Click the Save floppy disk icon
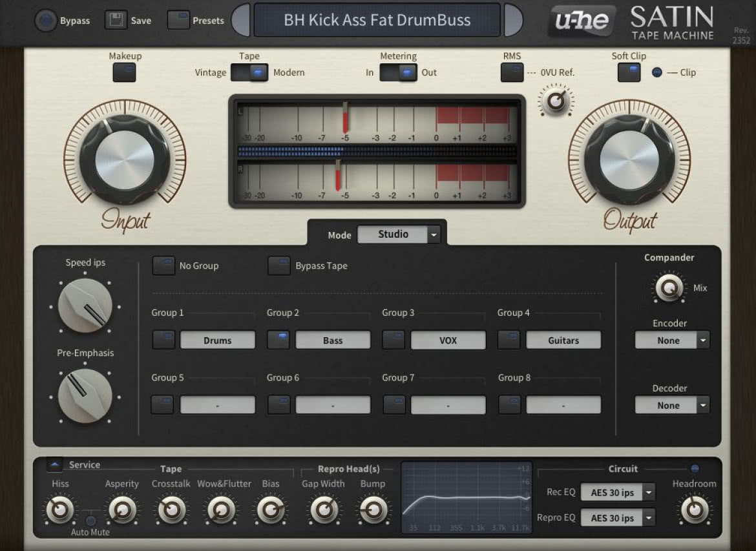This screenshot has height=551, width=756. pyautogui.click(x=116, y=20)
